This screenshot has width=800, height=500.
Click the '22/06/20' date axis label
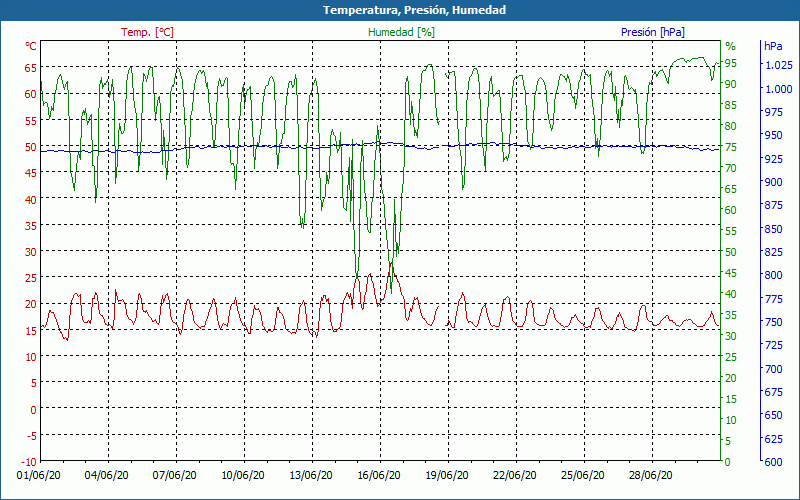(515, 475)
